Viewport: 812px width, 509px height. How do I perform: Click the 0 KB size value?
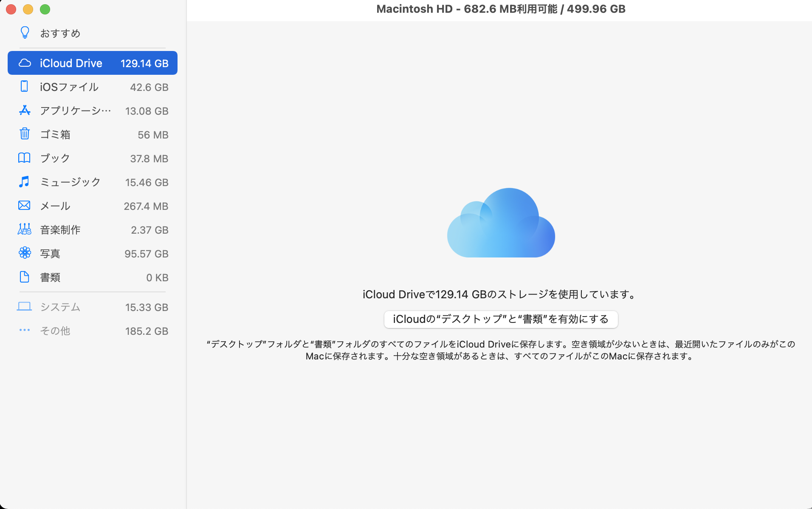[x=157, y=277]
